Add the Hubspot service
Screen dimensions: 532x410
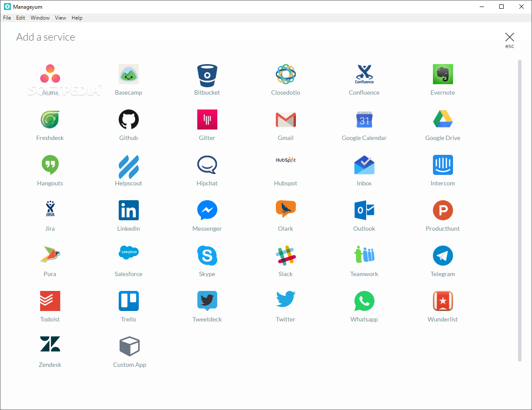(x=286, y=160)
